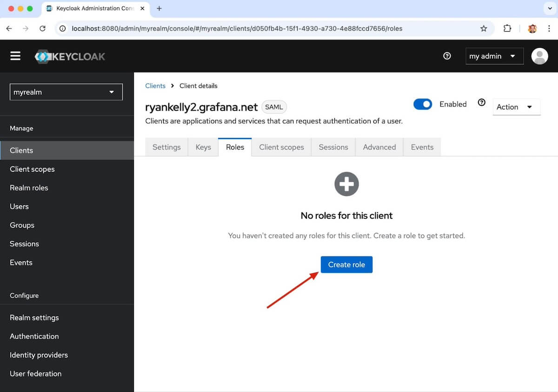This screenshot has height=392, width=558.
Task: Click the site info icon in address bar
Action: pos(63,28)
